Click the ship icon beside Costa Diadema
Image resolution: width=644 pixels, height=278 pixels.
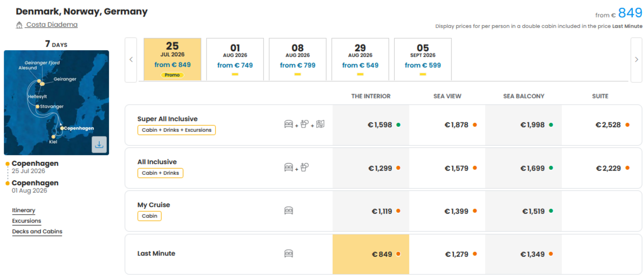(19, 25)
